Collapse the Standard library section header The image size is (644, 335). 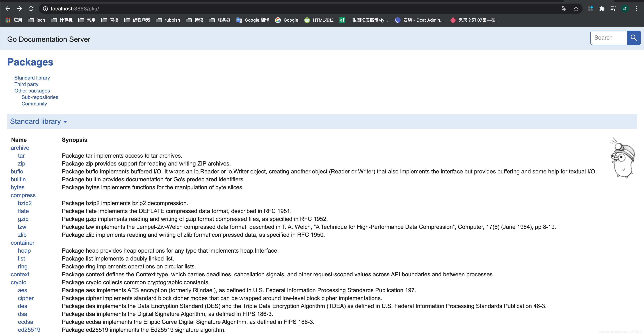[38, 122]
